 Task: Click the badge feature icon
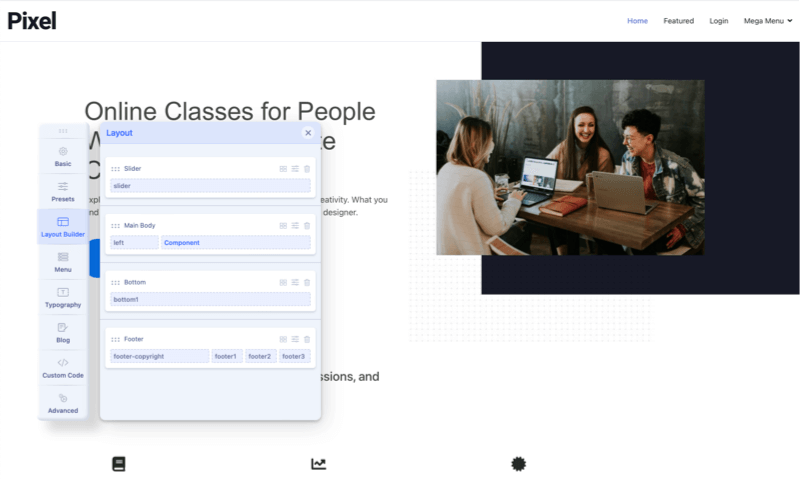[518, 464]
